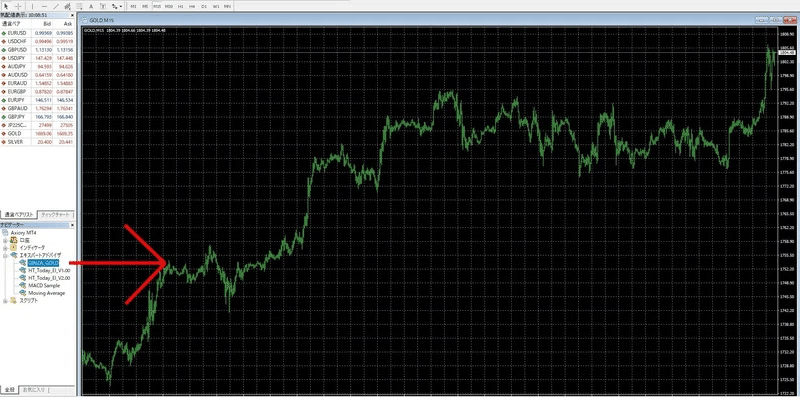
Task: Expand the 口座 accounts node
Action: coord(6,240)
